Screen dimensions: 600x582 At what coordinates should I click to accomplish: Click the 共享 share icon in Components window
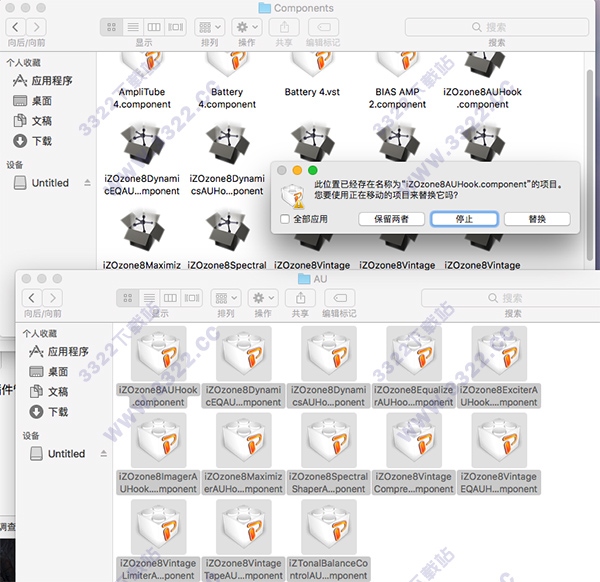point(284,27)
